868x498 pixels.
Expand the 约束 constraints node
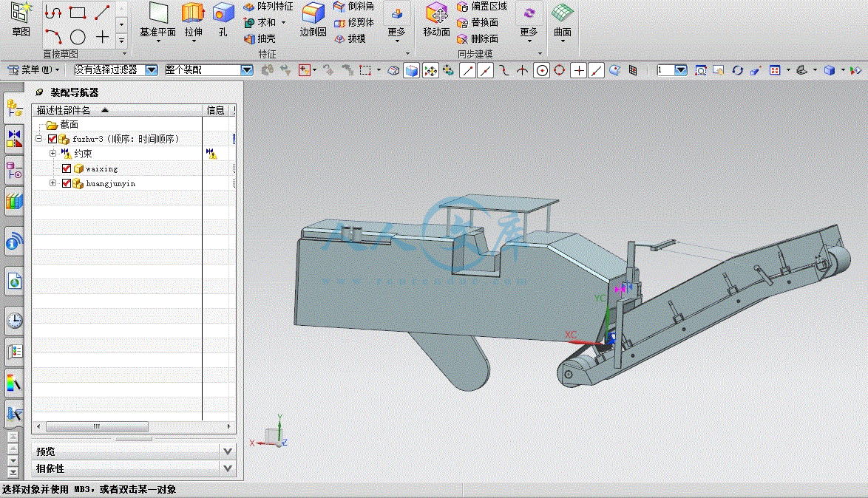click(52, 153)
